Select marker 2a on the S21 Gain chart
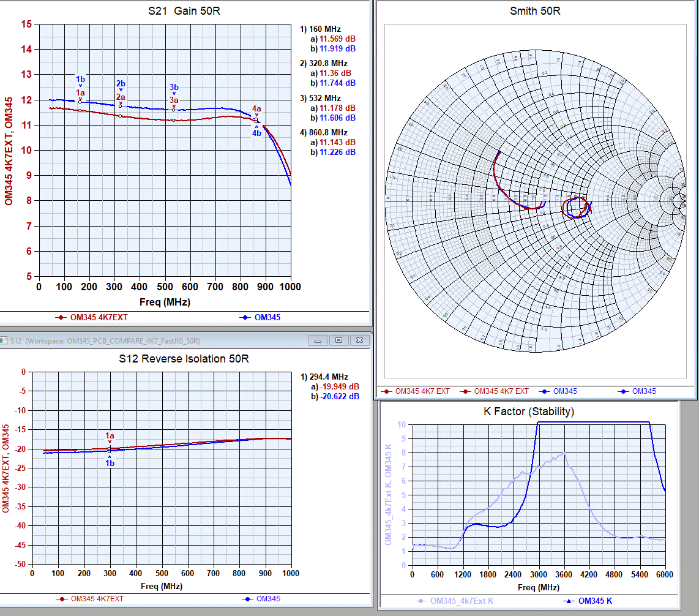This screenshot has width=699, height=616. pos(121,97)
